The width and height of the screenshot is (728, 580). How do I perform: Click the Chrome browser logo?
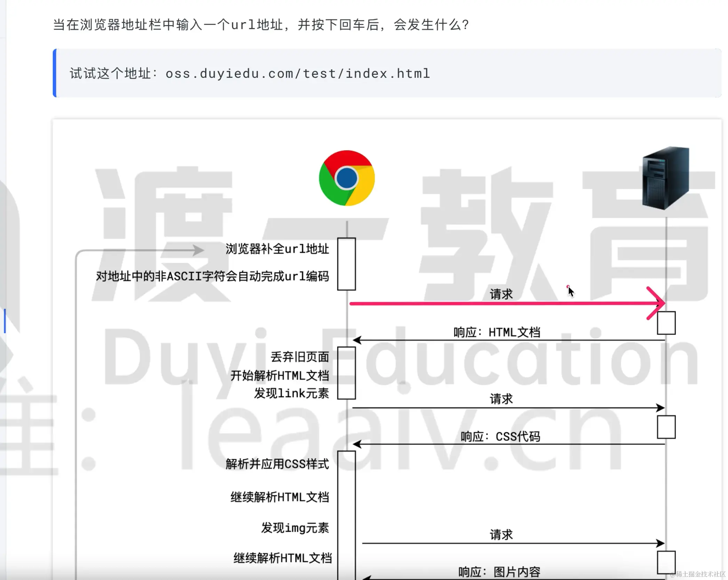coord(347,178)
